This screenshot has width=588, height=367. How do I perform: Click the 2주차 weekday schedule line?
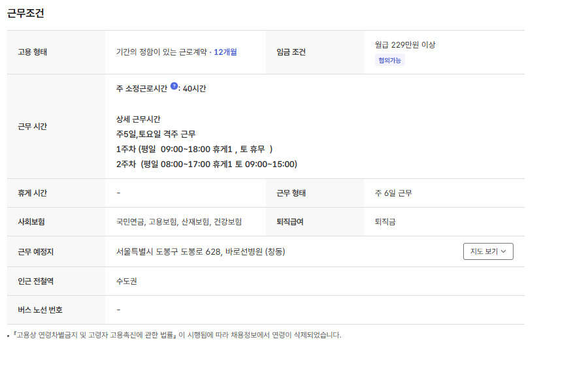point(206,164)
